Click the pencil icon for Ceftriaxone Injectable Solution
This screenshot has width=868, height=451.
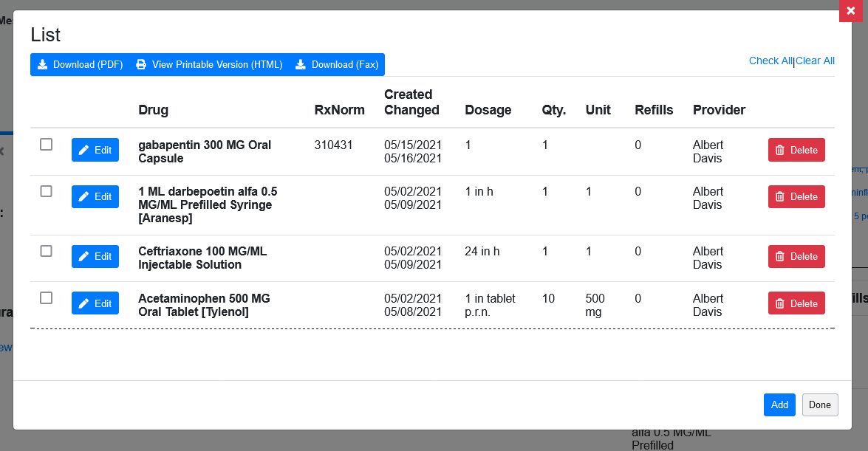click(x=83, y=256)
